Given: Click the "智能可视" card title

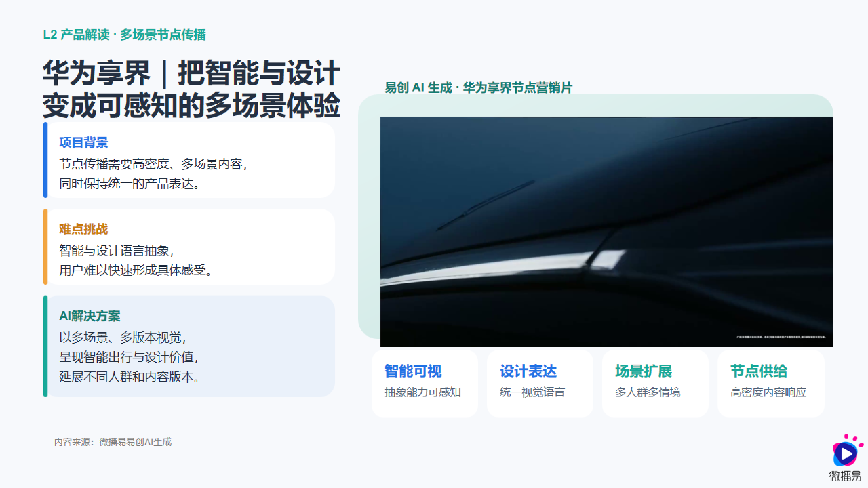Looking at the screenshot, I should 413,371.
